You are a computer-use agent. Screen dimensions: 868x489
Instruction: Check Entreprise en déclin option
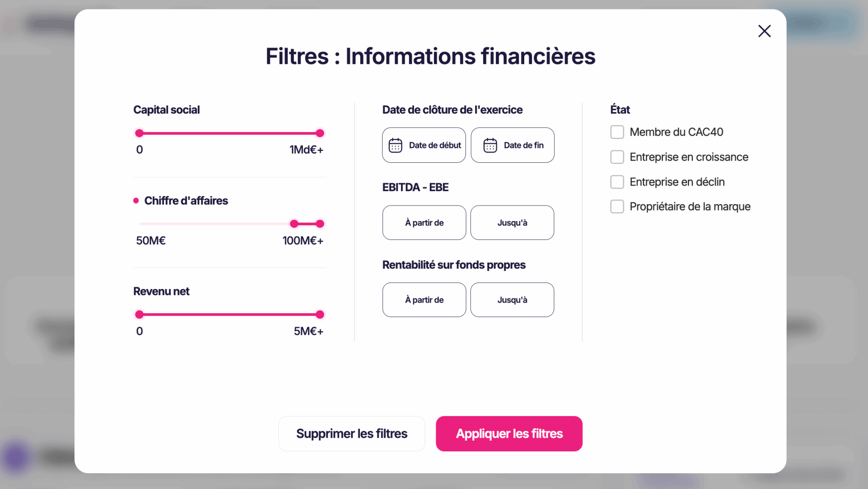coord(617,181)
